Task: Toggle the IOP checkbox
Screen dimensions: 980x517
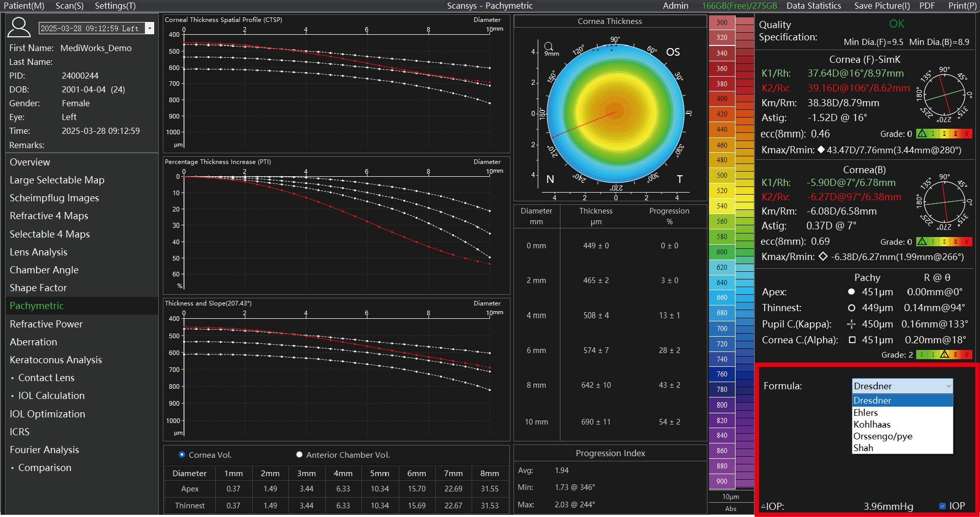Action: [x=942, y=506]
